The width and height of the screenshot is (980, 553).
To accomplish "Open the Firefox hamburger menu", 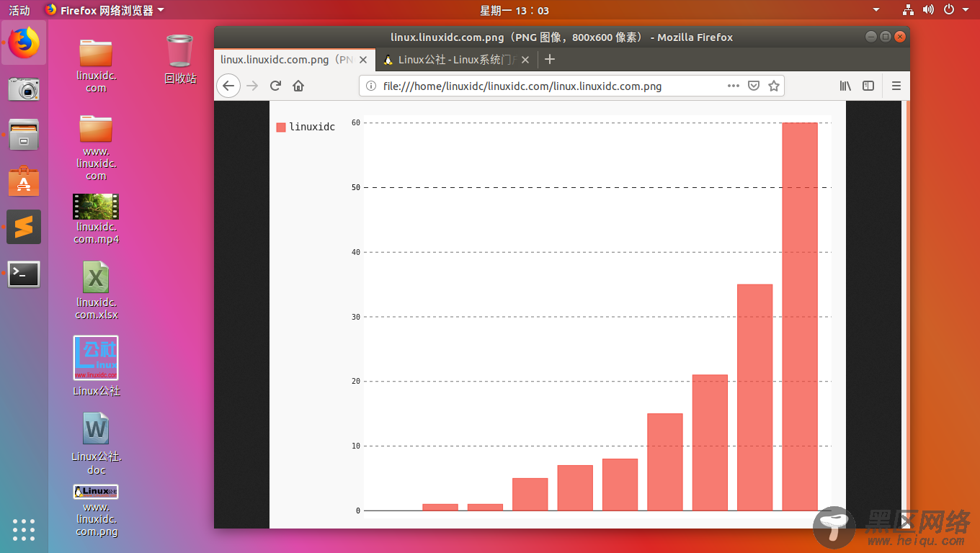I will pos(896,86).
